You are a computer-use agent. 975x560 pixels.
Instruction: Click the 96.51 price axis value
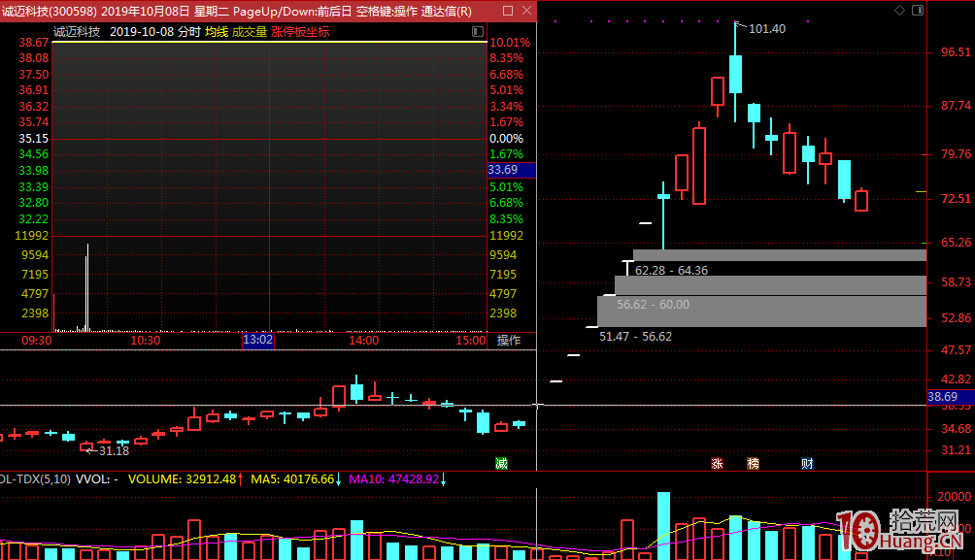[x=956, y=52]
